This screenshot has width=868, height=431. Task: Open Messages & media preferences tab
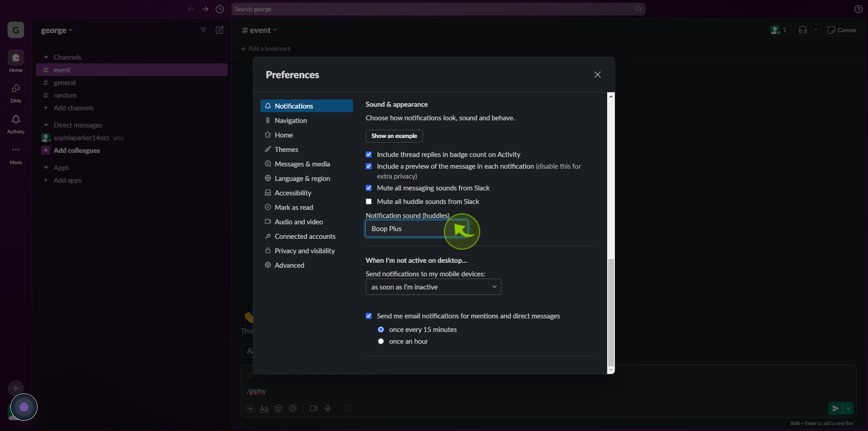307,164
